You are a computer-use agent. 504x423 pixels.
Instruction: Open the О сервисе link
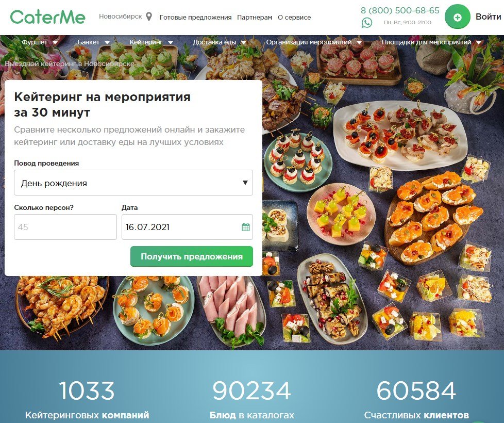(294, 18)
